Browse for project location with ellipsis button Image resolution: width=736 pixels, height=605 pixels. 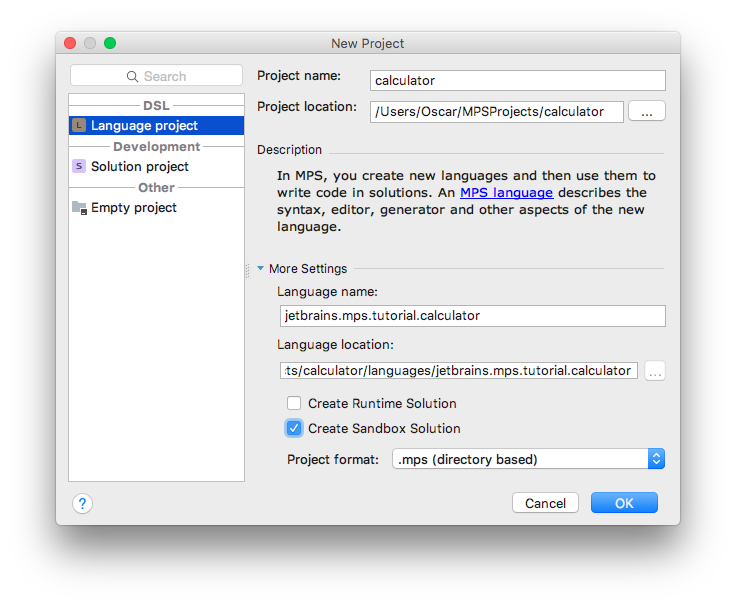click(x=647, y=111)
